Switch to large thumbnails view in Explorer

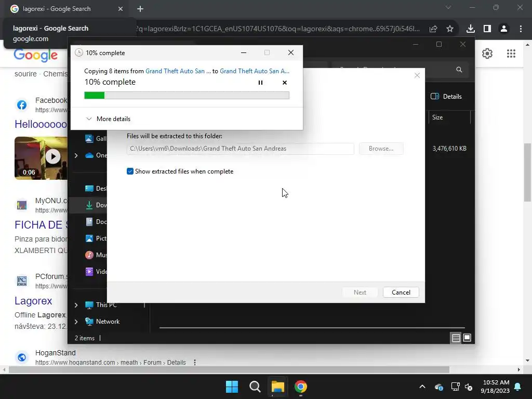[467, 338]
